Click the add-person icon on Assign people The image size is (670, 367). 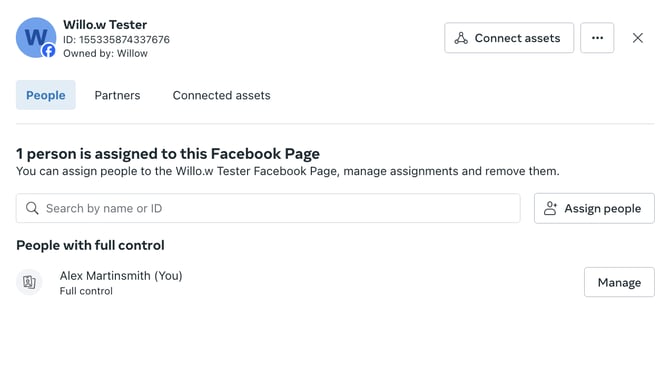point(550,208)
